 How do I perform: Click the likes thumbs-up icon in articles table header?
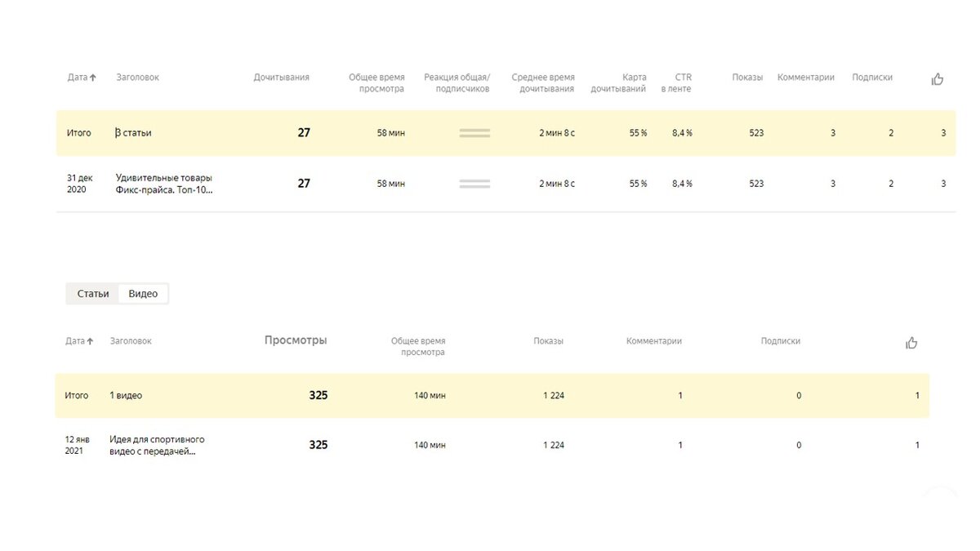[938, 79]
